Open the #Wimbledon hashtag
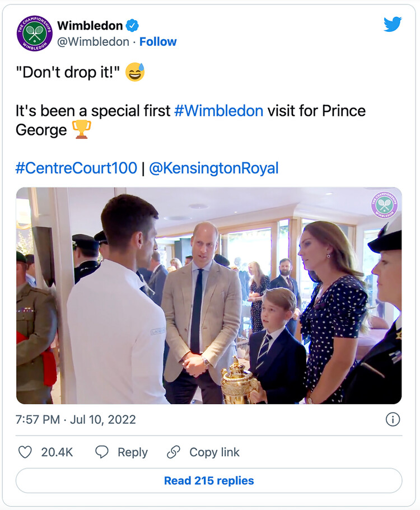The image size is (420, 510). [x=218, y=110]
